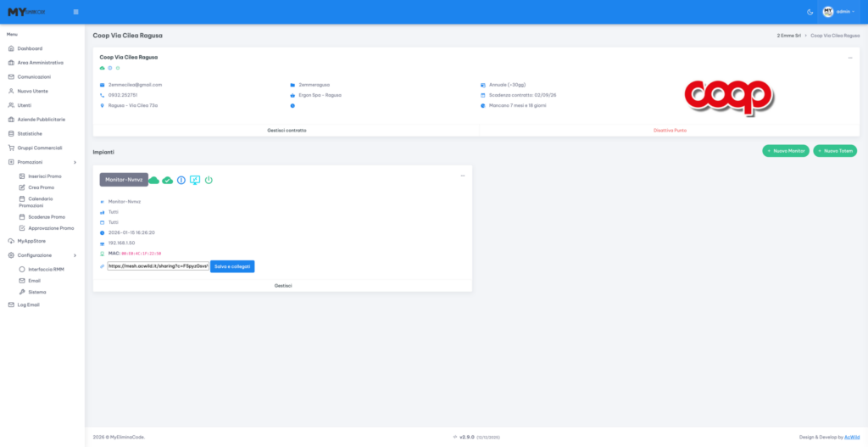Viewport: 868px width, 447px height.
Task: Open the admin user dropdown
Action: (838, 12)
